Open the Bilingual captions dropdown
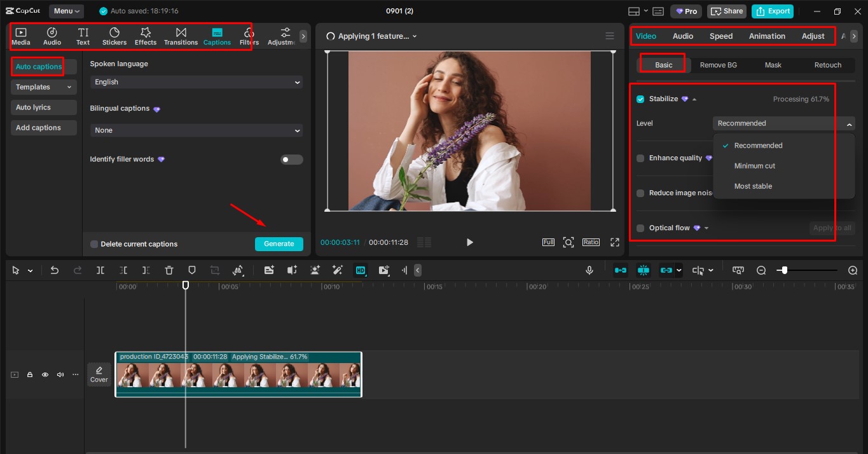This screenshot has width=868, height=454. 196,130
